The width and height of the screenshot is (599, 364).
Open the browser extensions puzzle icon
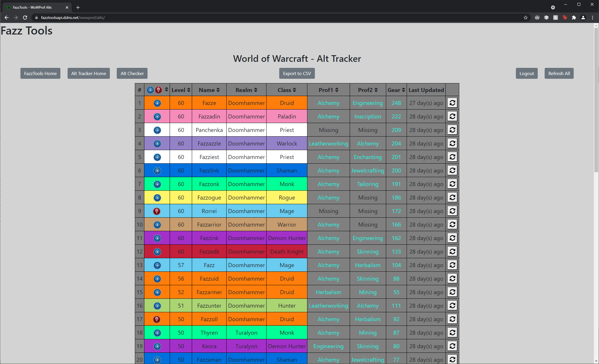click(574, 18)
